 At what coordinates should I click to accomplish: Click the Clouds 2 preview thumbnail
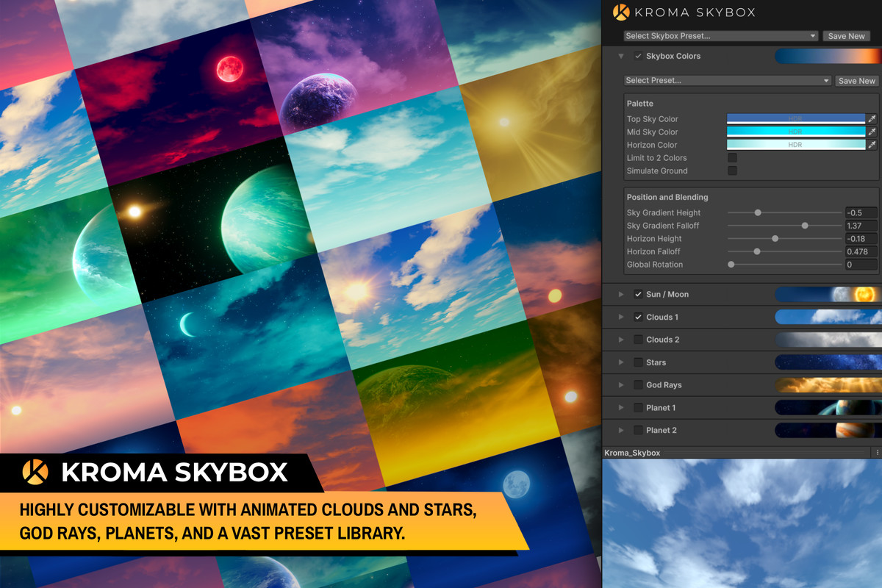point(828,340)
